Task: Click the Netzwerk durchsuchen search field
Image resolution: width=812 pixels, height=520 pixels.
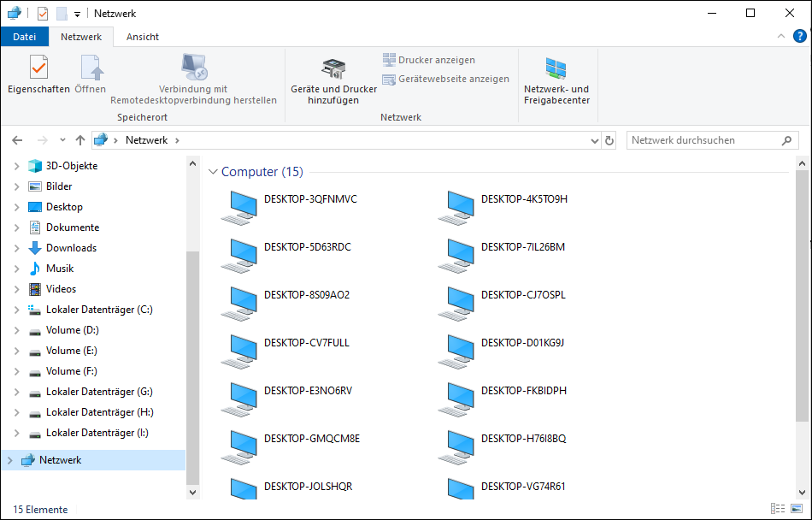Action: click(x=703, y=140)
